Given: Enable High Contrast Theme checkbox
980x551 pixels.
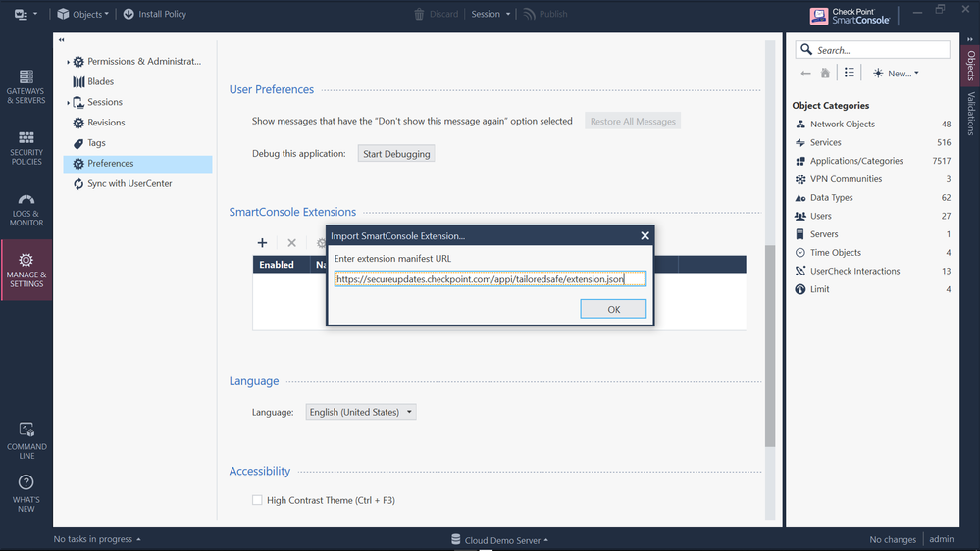Looking at the screenshot, I should click(x=257, y=500).
